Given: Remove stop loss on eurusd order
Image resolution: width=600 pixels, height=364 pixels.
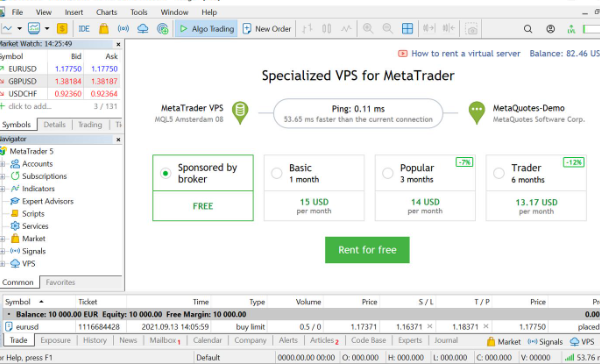Looking at the screenshot, I should 430,326.
